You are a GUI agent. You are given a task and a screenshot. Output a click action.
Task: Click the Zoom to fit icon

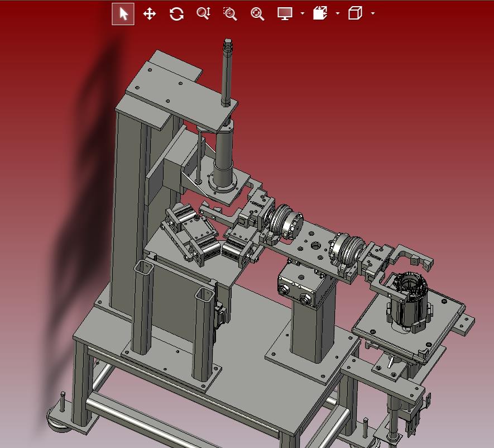click(257, 14)
